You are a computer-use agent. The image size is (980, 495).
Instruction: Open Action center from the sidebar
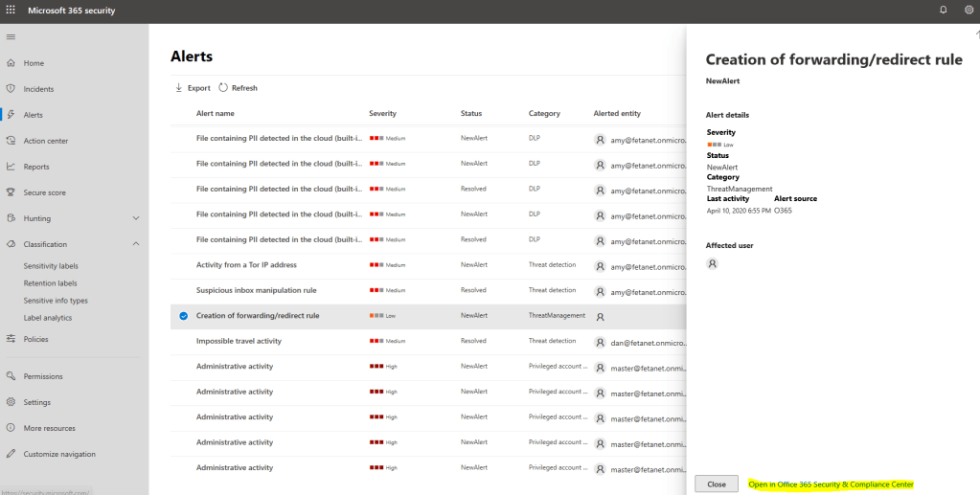[46, 141]
